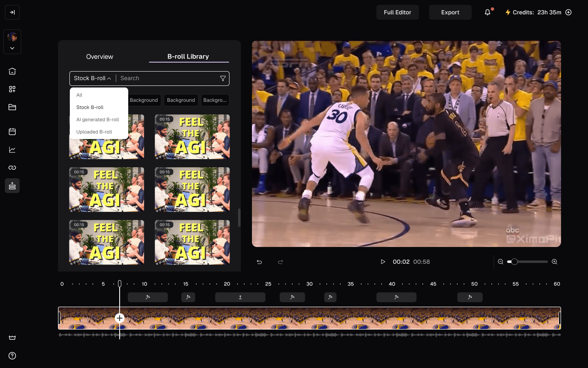Click the Export button
Viewport: 588px width, 368px height.
coord(450,12)
